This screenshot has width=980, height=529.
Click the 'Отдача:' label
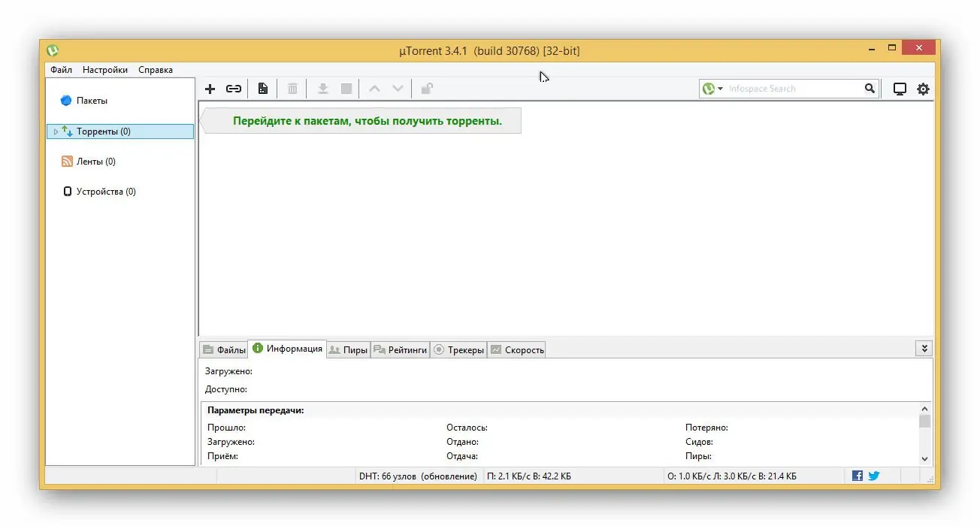[462, 456]
